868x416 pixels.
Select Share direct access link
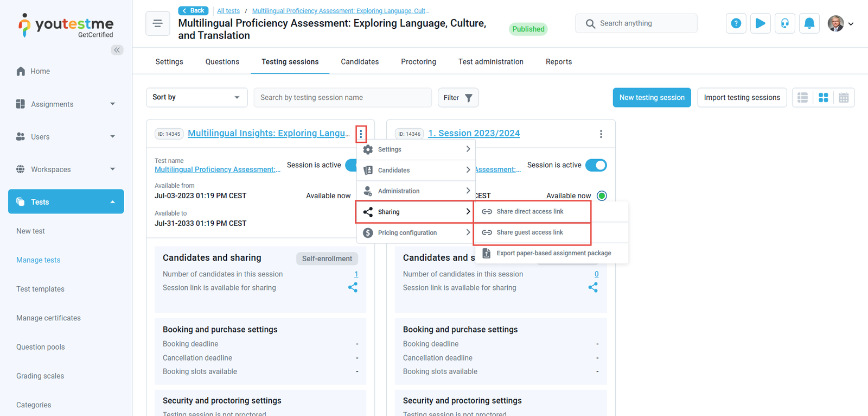point(529,212)
